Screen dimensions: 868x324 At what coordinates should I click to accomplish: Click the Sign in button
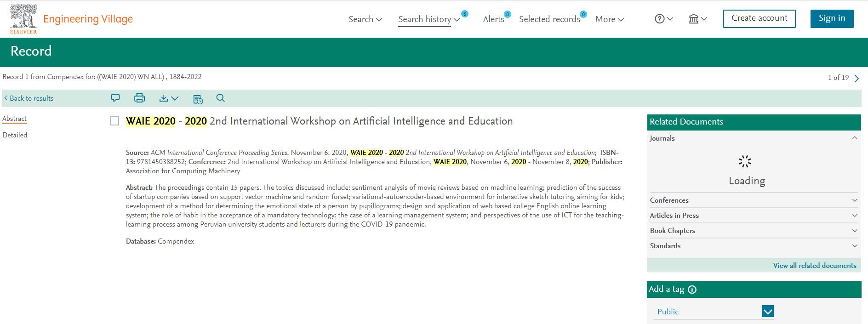coord(832,18)
